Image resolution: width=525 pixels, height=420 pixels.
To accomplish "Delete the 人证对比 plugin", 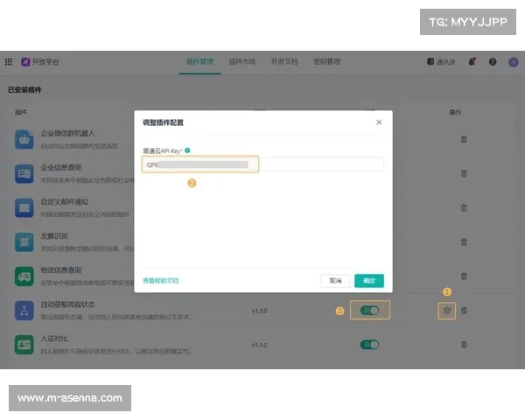I will tap(464, 345).
